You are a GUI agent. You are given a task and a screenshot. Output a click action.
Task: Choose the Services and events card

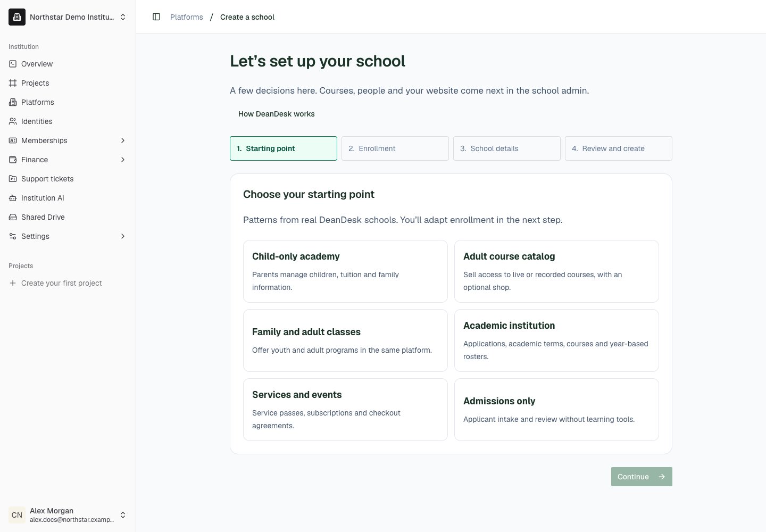(345, 410)
